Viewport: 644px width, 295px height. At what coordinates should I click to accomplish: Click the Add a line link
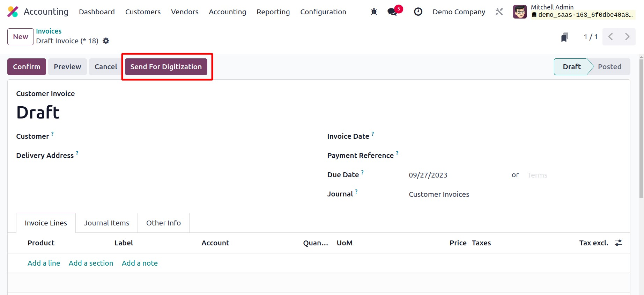(x=44, y=263)
